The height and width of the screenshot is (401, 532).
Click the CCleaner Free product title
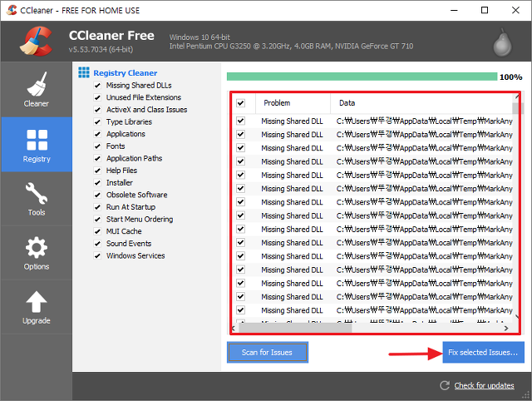point(111,36)
